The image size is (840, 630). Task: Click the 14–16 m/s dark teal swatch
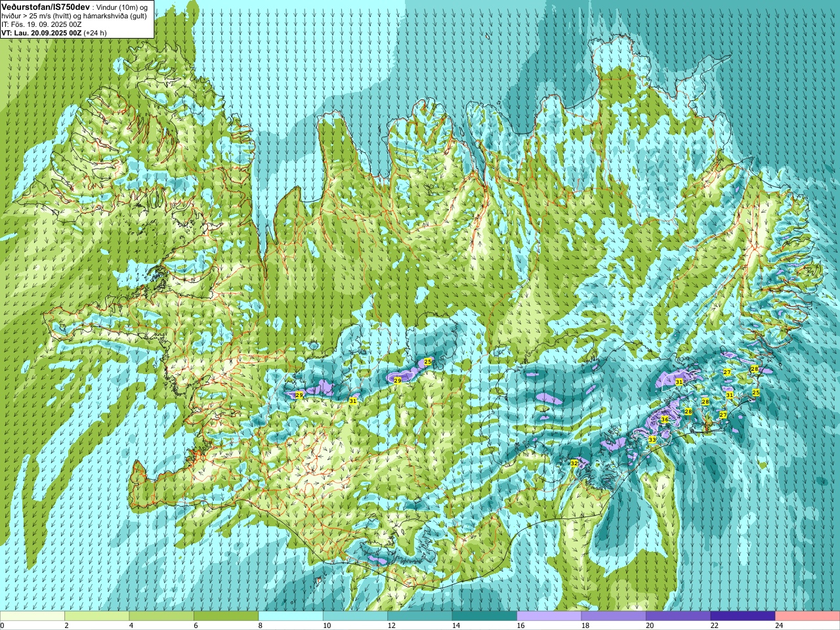point(484,616)
